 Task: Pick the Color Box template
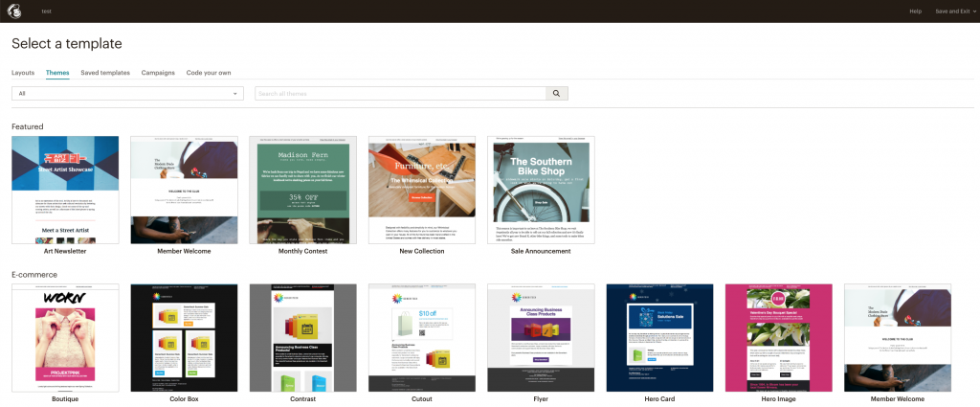(184, 337)
